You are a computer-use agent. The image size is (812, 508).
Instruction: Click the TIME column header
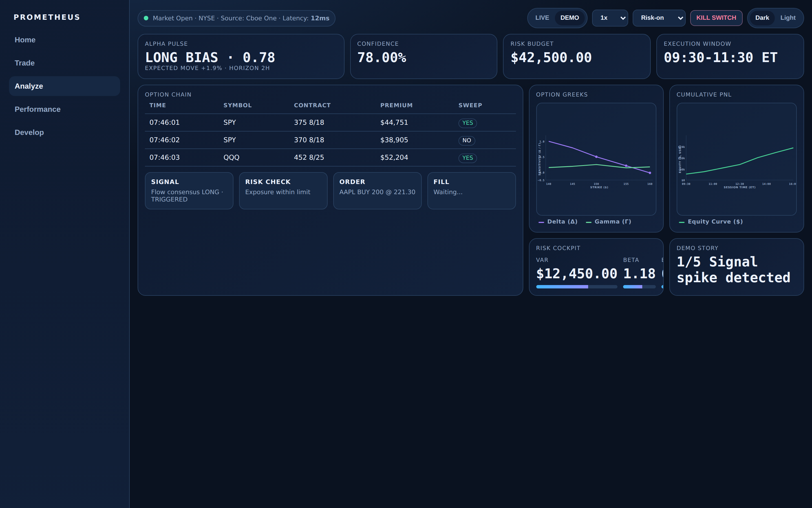pos(158,105)
